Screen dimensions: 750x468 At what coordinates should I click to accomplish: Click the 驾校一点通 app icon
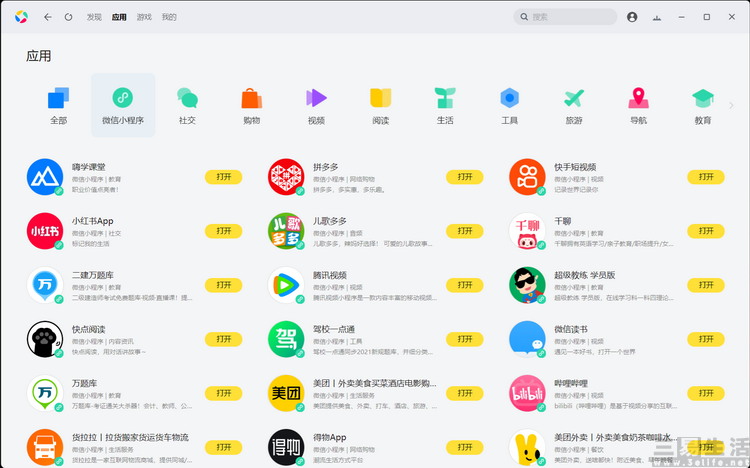[x=286, y=339]
